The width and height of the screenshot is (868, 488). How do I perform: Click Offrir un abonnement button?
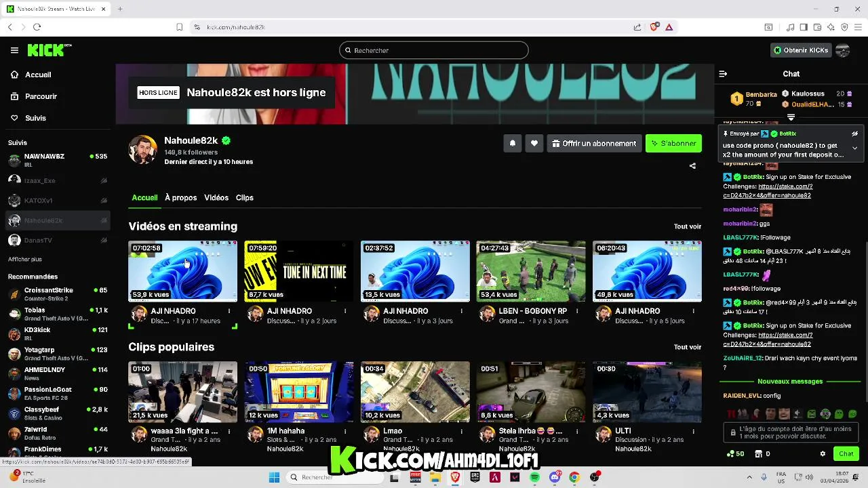[594, 143]
